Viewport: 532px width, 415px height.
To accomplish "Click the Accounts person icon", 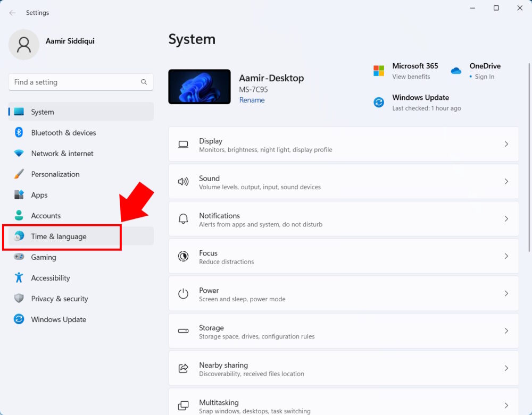I will 19,215.
